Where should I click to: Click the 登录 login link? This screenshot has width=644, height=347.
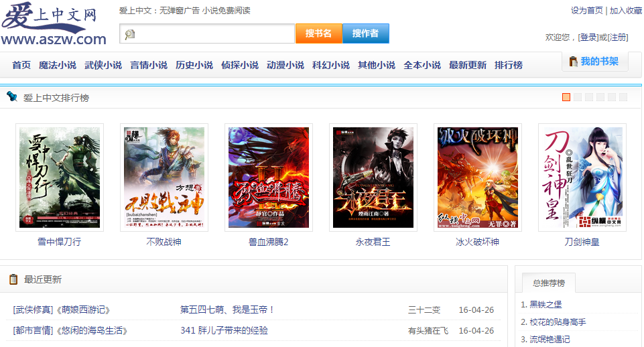tap(588, 38)
